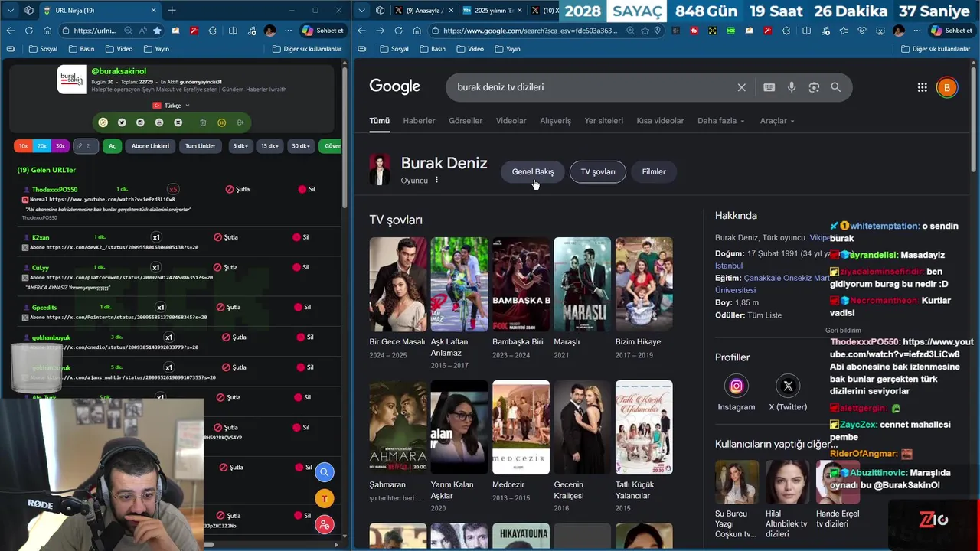Screen dimensions: 980x551
Task: Switch to Kısa videolar tab on Google
Action: point(660,121)
